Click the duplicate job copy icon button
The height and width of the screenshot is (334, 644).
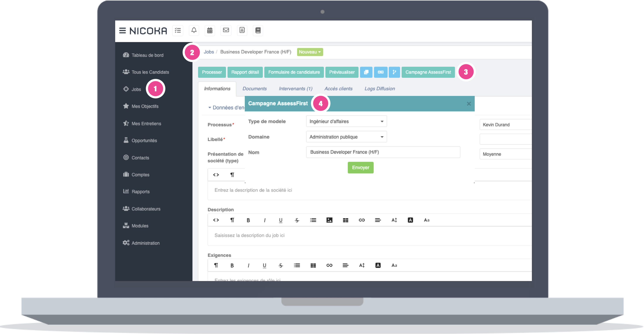pos(366,72)
